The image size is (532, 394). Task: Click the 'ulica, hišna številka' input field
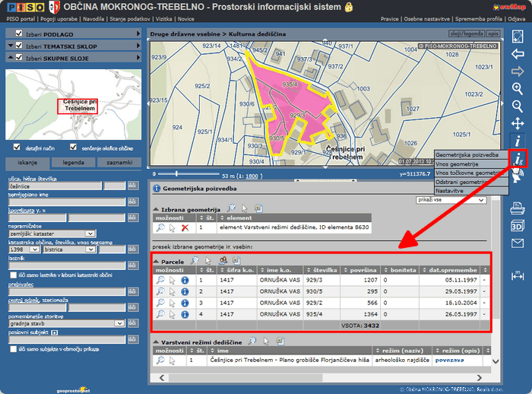coord(53,186)
